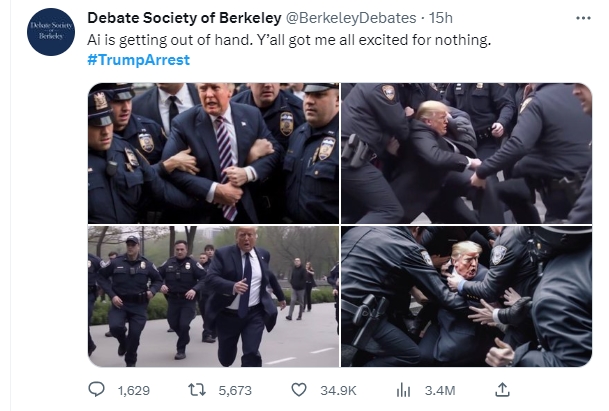Open the three-dot more menu
This screenshot has height=411, width=609.
pyautogui.click(x=583, y=18)
